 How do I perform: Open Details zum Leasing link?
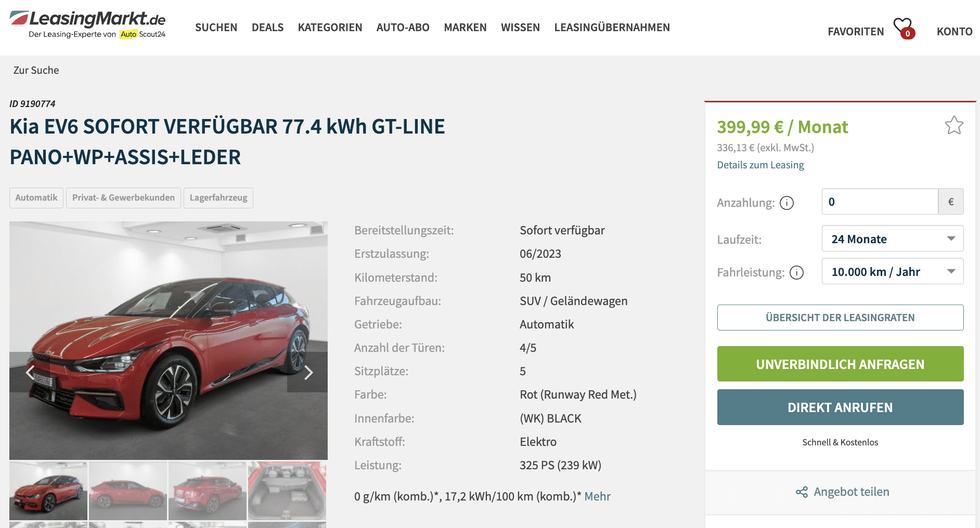[760, 165]
